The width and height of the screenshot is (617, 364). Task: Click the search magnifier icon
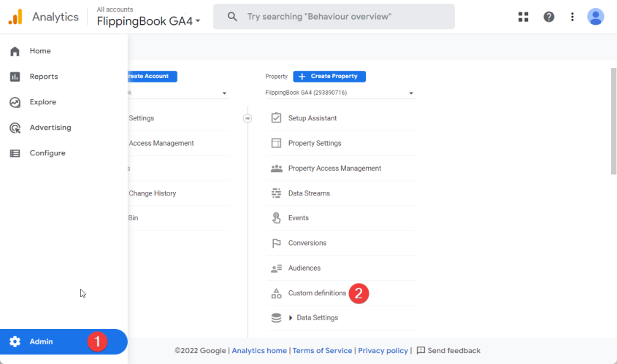click(x=232, y=17)
